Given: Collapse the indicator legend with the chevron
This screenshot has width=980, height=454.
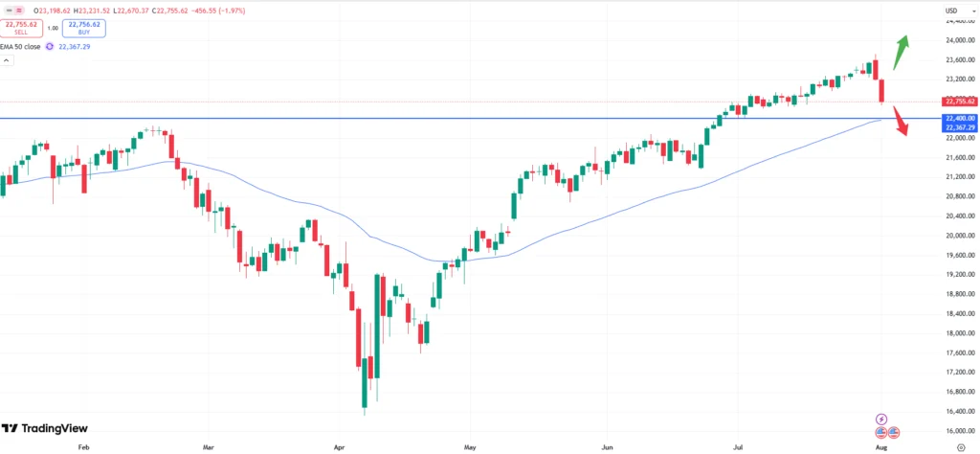Looking at the screenshot, I should point(7,59).
